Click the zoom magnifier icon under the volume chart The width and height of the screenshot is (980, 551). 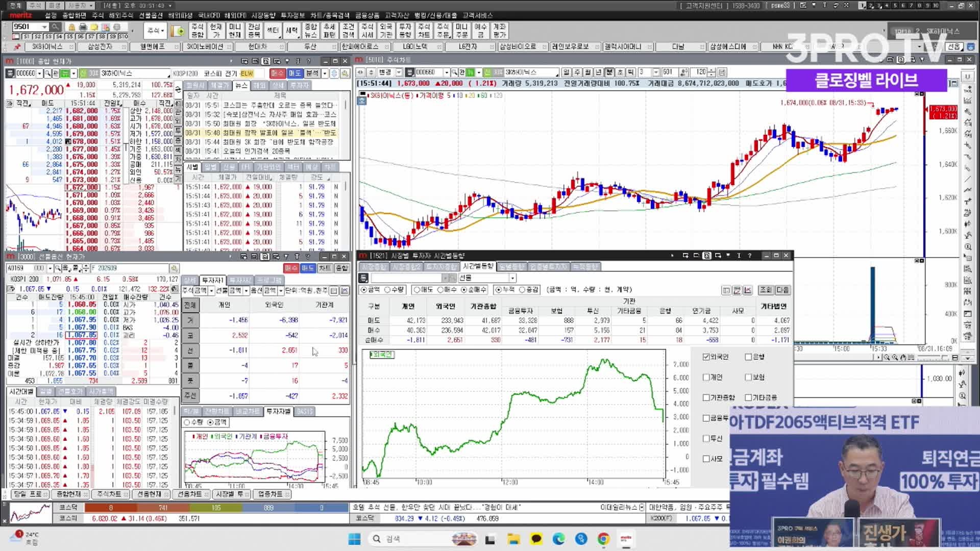[x=887, y=358]
